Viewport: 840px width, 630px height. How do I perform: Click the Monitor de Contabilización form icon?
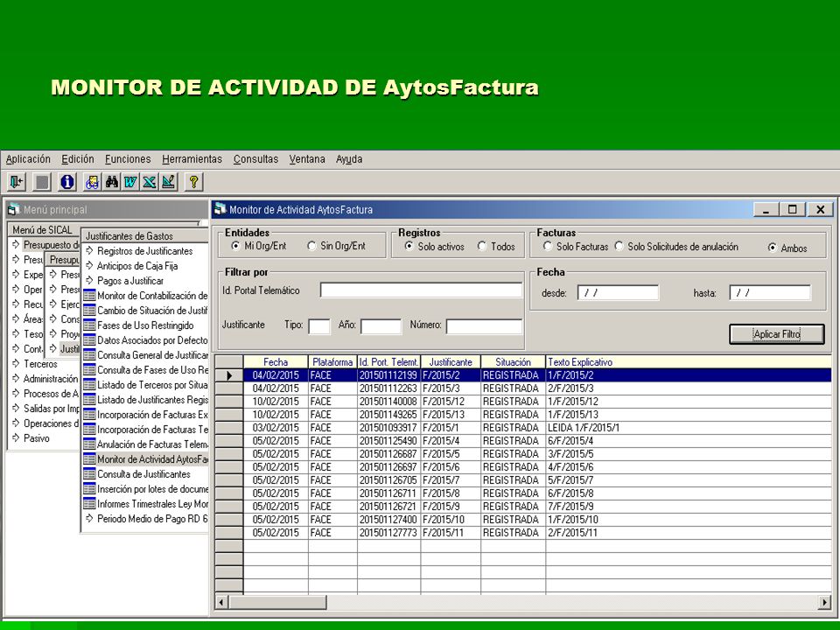89,295
